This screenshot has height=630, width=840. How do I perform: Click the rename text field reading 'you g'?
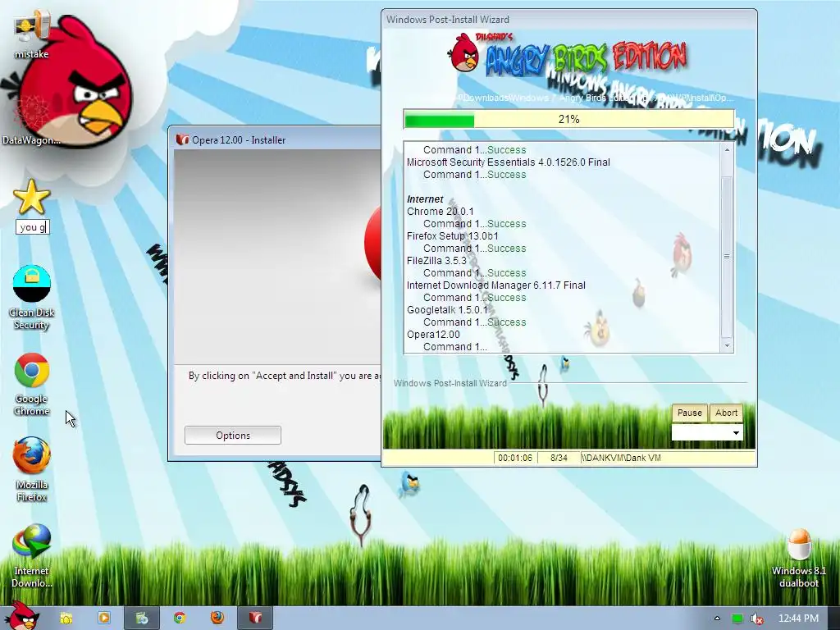click(33, 227)
